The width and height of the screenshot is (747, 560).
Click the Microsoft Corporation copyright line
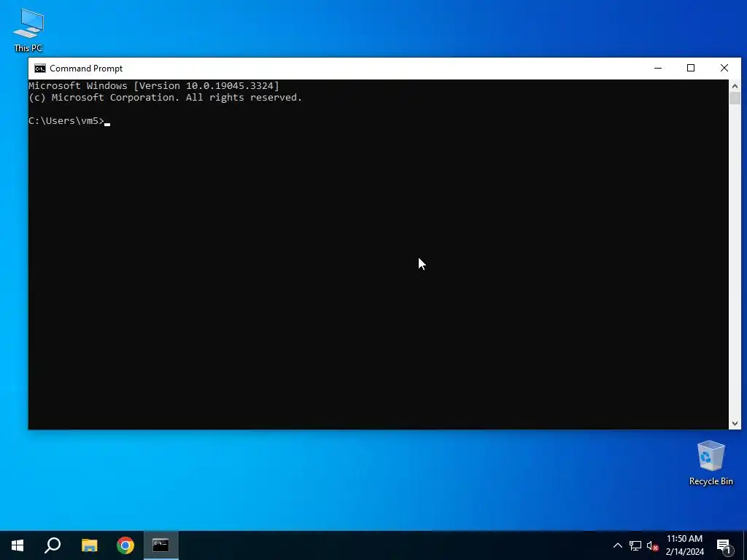coord(166,98)
